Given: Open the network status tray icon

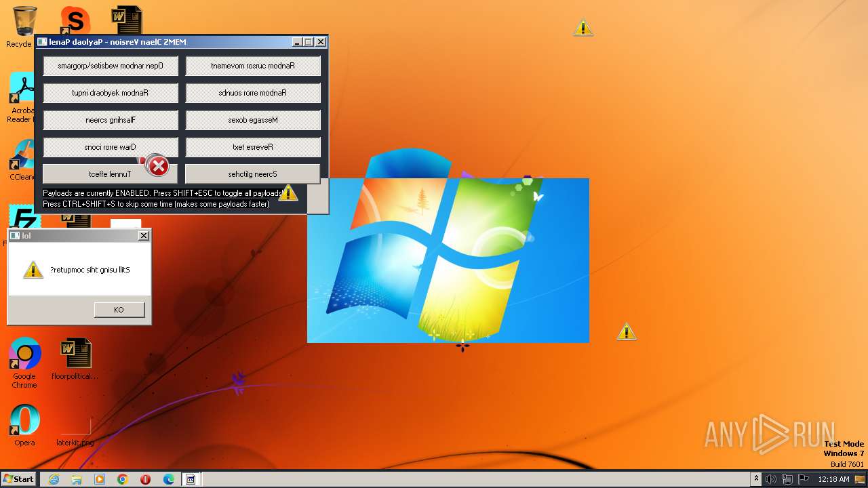Looking at the screenshot, I should coord(787,479).
